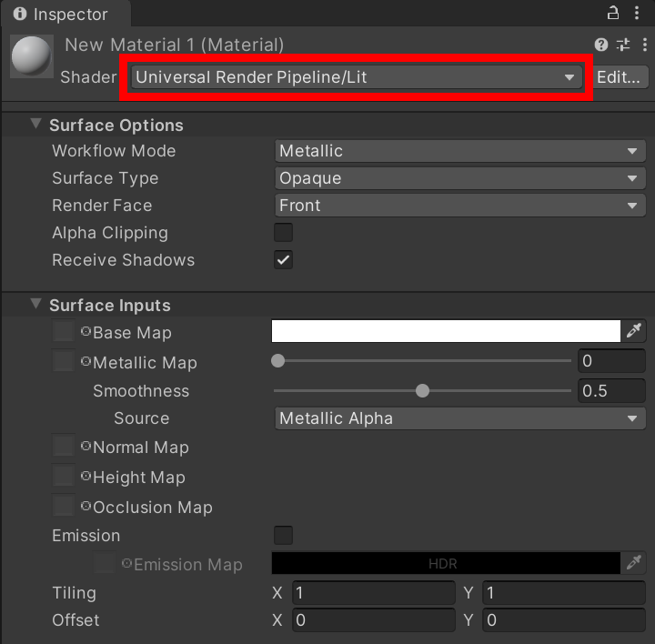Enable the Alpha Clipping checkbox

coord(283,232)
